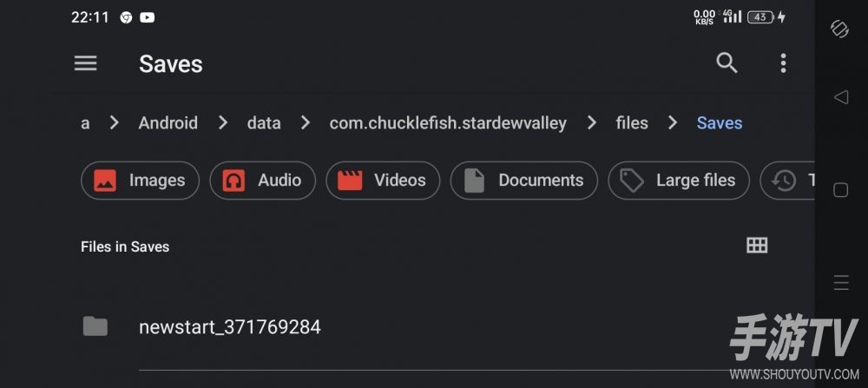Go to data breadcrumb folder
This screenshot has width=868, height=388.
[264, 123]
